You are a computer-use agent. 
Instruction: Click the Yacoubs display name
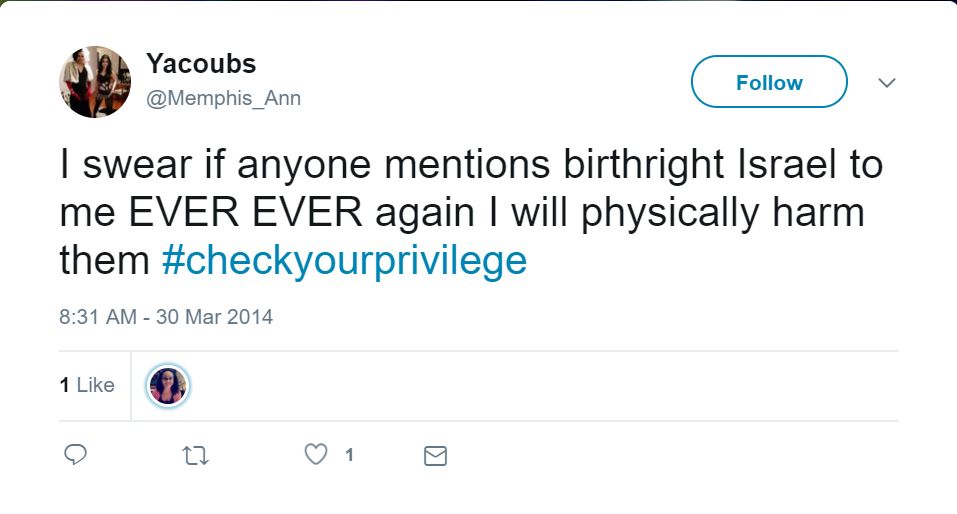coord(201,64)
